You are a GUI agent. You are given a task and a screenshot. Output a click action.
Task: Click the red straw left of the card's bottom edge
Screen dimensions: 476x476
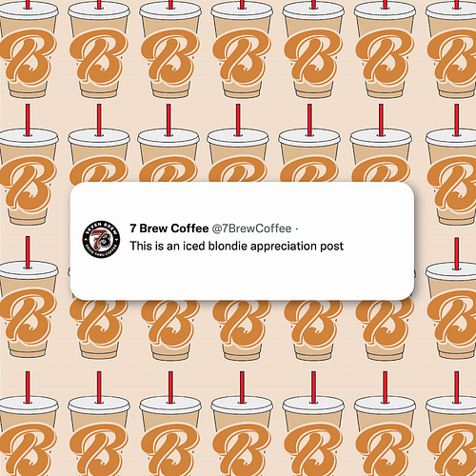(x=28, y=252)
